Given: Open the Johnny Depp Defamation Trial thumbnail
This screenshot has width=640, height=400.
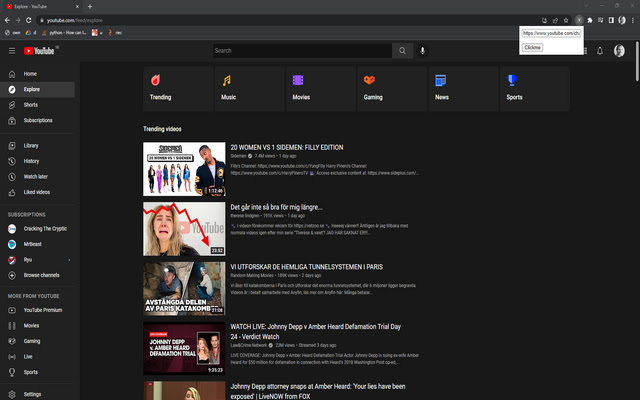Looking at the screenshot, I should point(184,348).
